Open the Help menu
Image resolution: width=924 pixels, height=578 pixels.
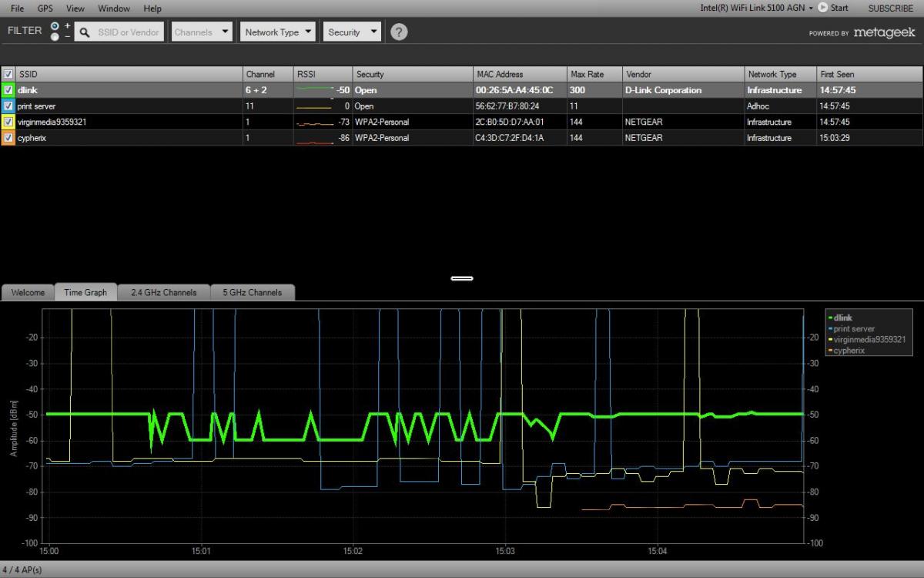[152, 8]
